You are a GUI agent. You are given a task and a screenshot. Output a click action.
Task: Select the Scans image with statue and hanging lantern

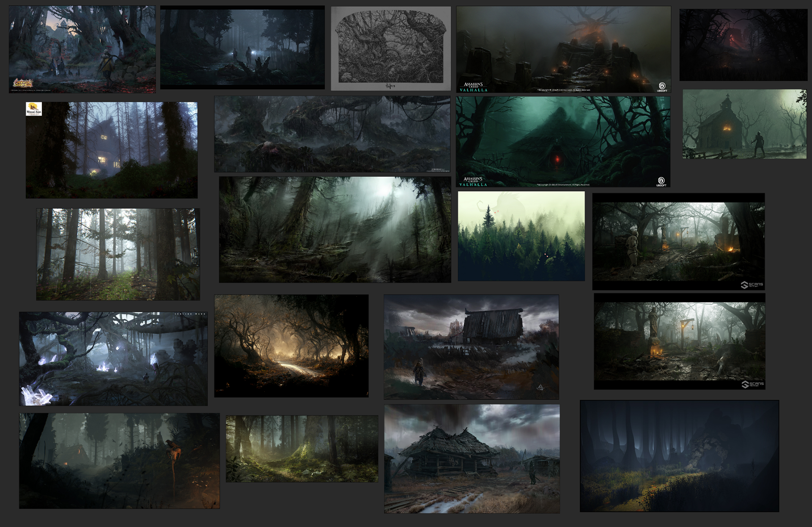click(x=680, y=341)
